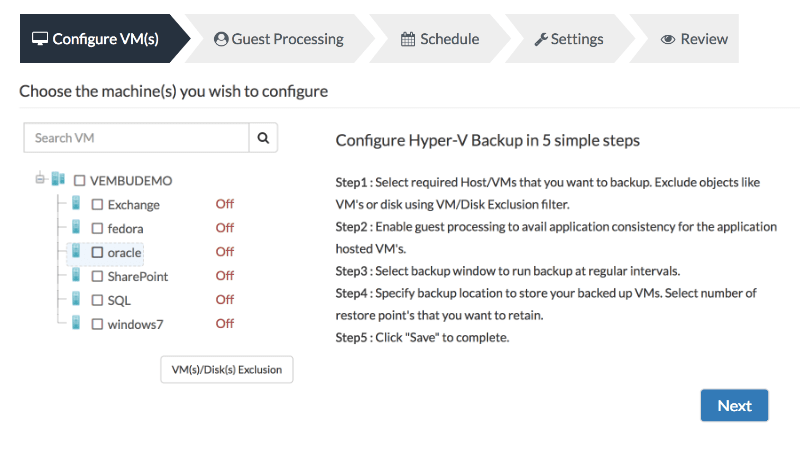Click the SharePoint VM icon
The image size is (800, 450).
coord(76,275)
